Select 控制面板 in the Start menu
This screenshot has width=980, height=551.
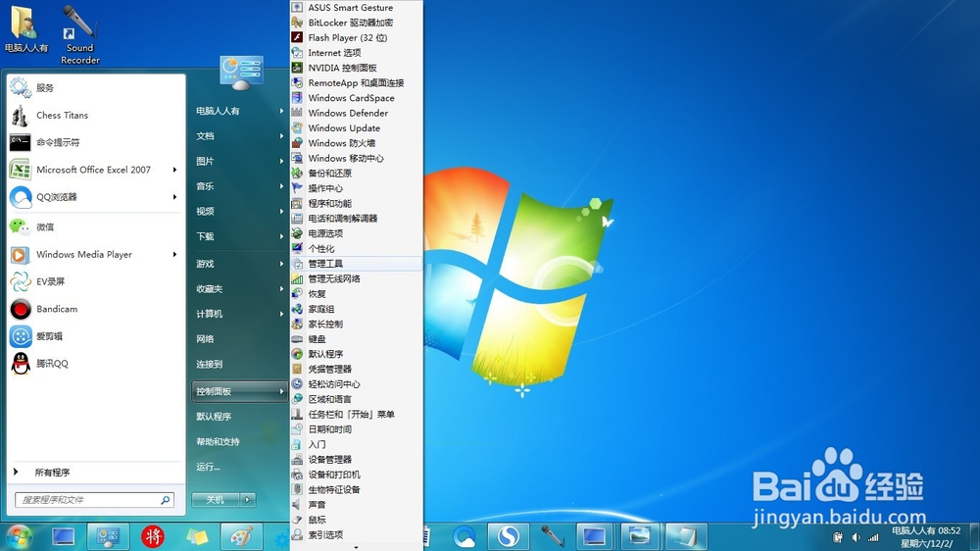pyautogui.click(x=239, y=391)
